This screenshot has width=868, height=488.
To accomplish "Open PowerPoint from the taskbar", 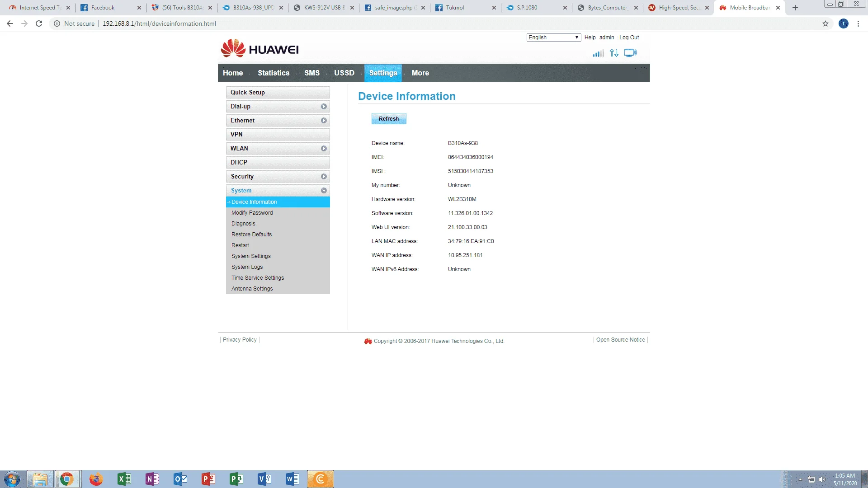I will 208,479.
